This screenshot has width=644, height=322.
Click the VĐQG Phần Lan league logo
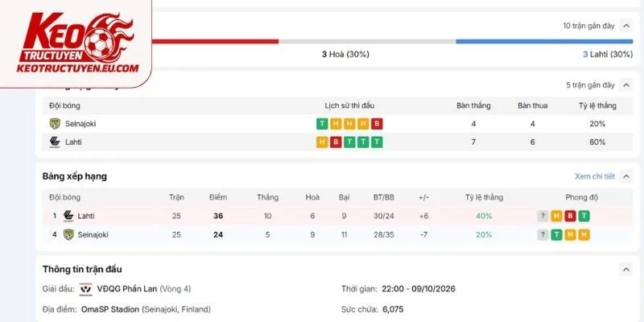[x=86, y=289]
